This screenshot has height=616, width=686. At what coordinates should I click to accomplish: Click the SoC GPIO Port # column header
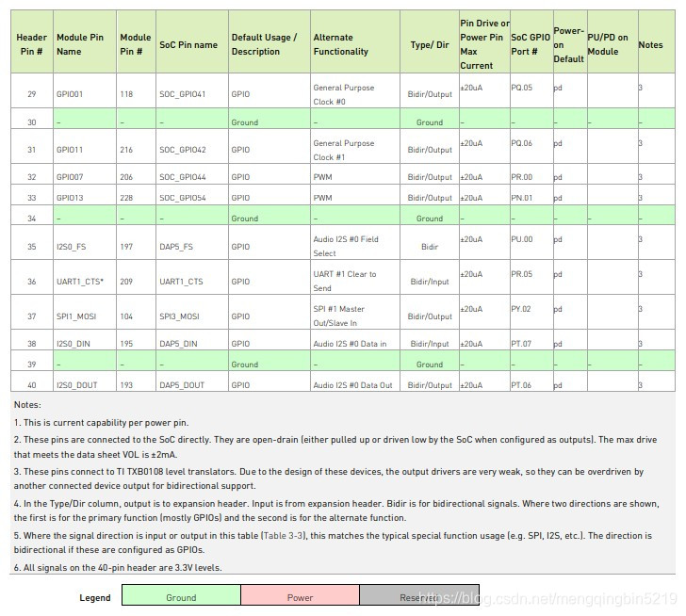point(531,41)
